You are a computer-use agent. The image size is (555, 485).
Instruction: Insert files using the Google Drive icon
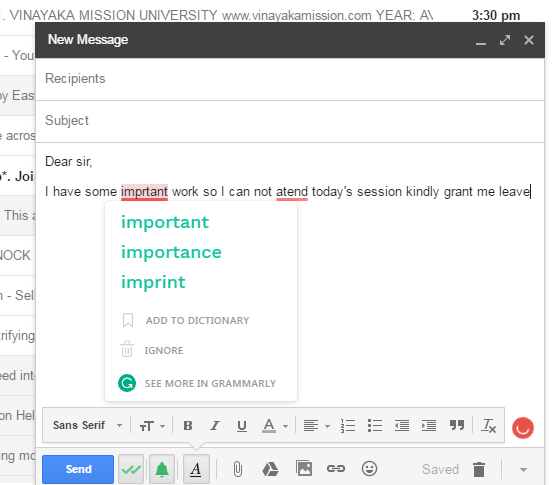270,469
